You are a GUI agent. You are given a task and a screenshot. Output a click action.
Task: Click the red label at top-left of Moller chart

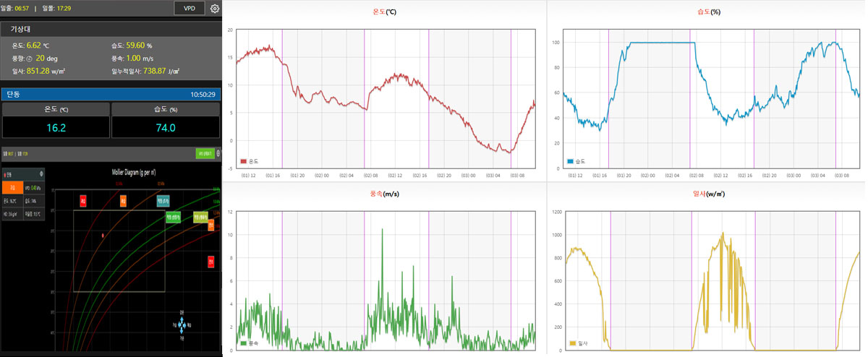pyautogui.click(x=83, y=200)
